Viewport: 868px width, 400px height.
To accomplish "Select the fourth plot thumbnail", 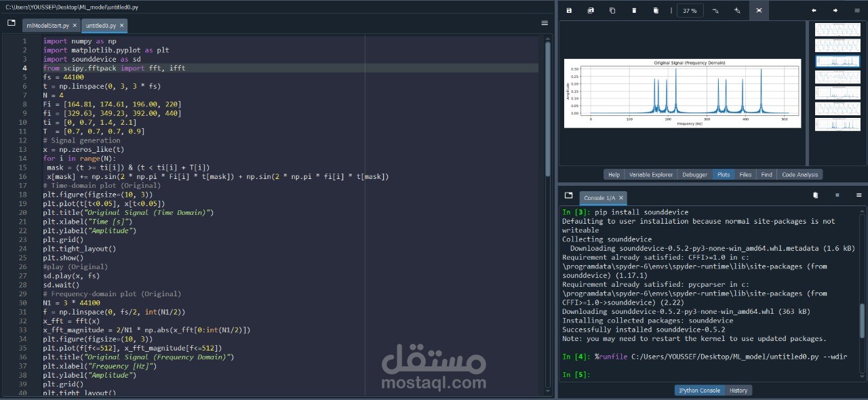I will (x=837, y=77).
